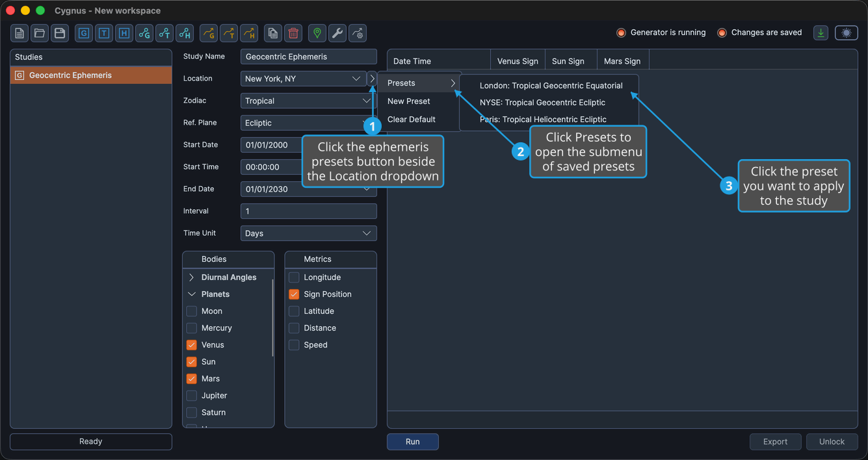This screenshot has height=460, width=868.
Task: Click the Generator is running indicator light
Action: [621, 32]
